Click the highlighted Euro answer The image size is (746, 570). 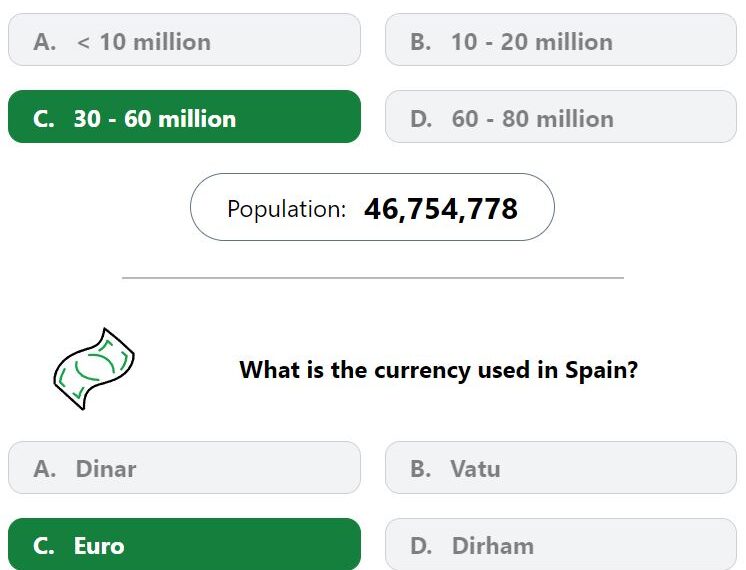click(x=184, y=544)
